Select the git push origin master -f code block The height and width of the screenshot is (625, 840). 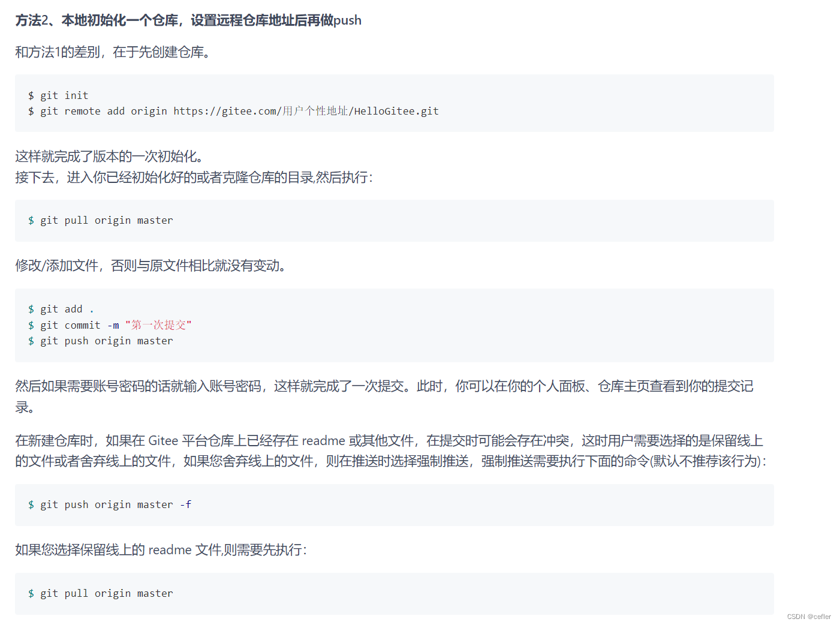tap(110, 504)
